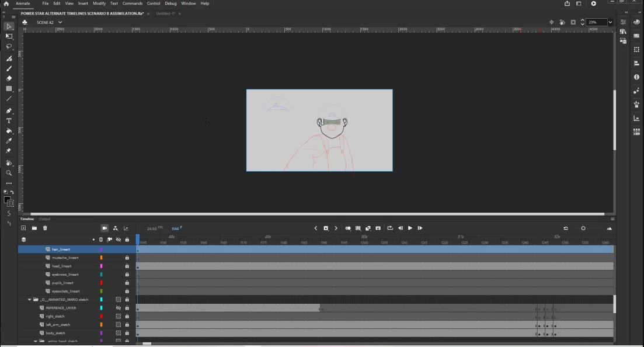Viewport: 644px width, 347px height.
Task: Select the Pen tool
Action: pos(9,110)
